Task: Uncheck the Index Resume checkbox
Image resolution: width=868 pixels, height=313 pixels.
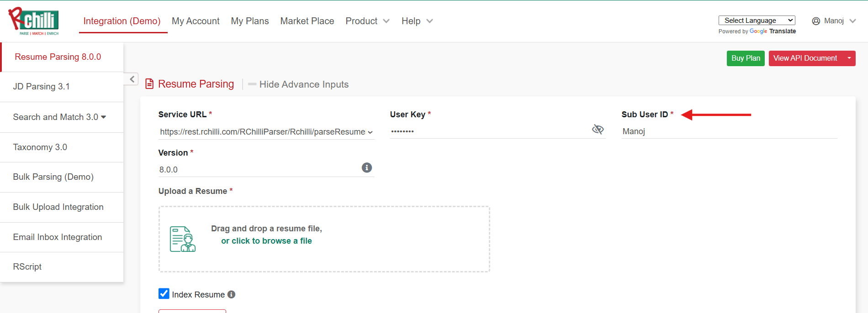Action: (x=164, y=293)
